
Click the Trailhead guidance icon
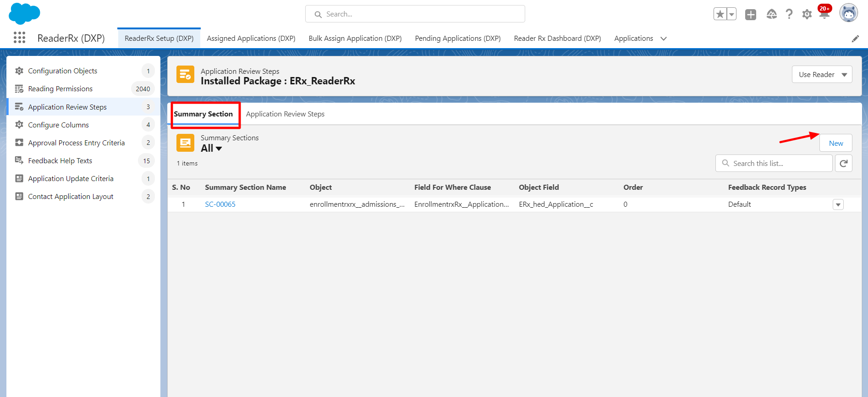[x=772, y=14]
